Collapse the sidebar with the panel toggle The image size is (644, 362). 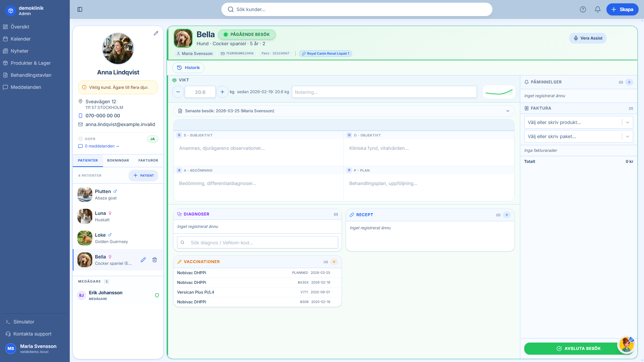click(x=80, y=9)
